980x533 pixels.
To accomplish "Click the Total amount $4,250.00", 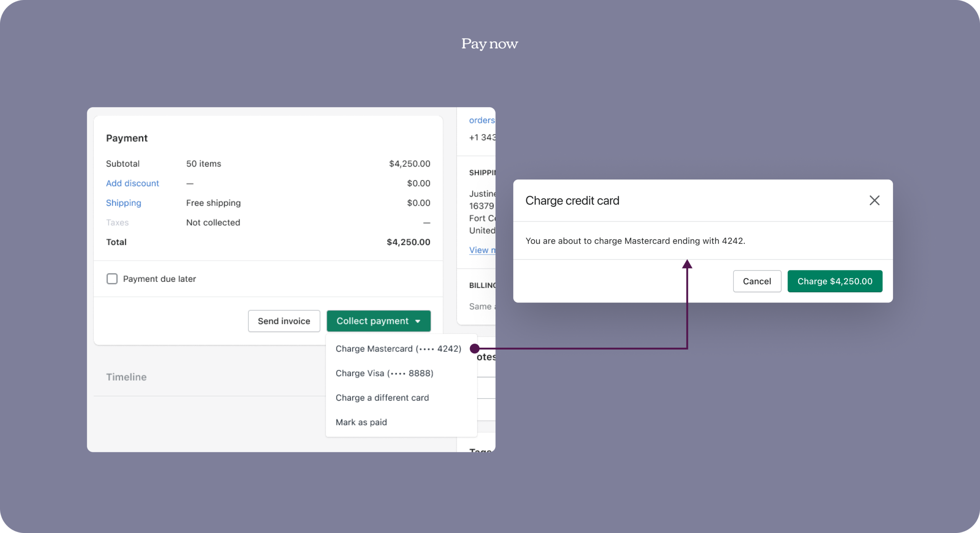I will (408, 242).
